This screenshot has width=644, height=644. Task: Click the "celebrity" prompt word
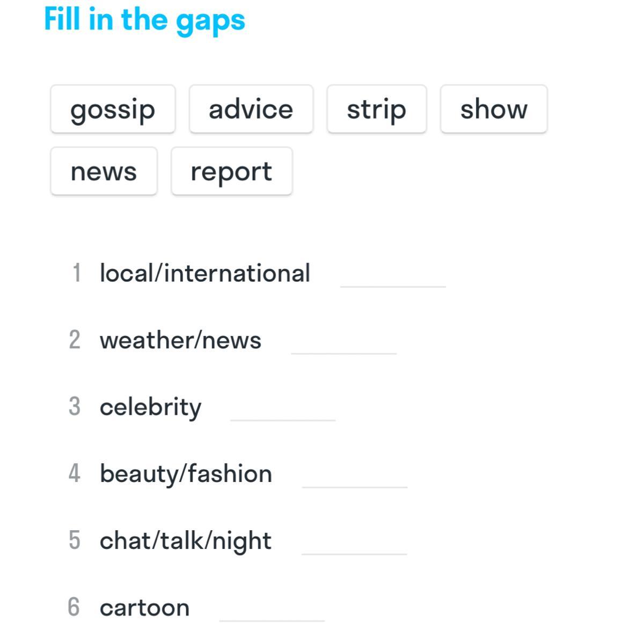coord(151,407)
